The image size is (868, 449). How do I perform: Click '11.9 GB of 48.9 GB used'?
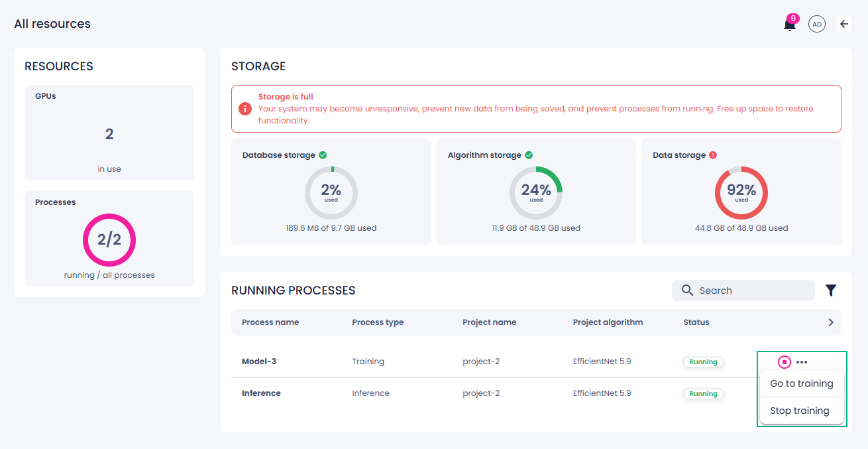[x=536, y=228]
